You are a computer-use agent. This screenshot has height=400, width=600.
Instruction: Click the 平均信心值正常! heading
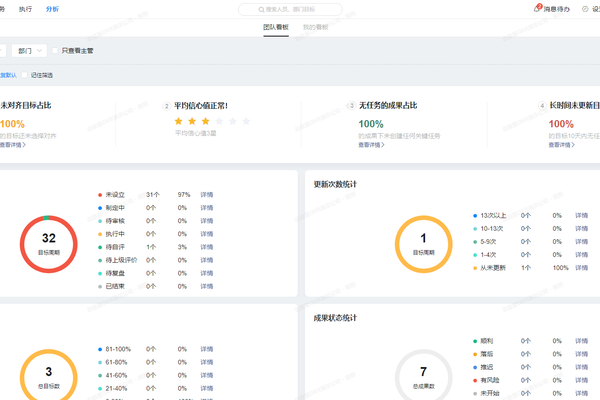coord(201,106)
